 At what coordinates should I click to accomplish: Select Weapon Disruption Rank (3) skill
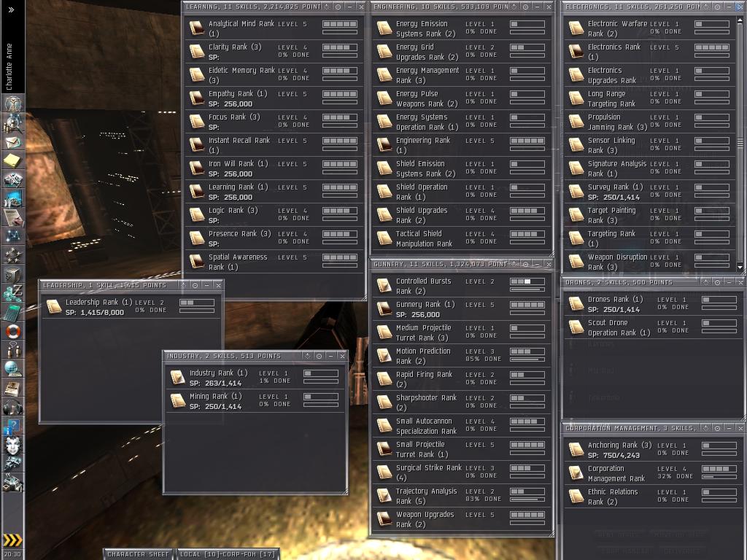[x=650, y=262]
